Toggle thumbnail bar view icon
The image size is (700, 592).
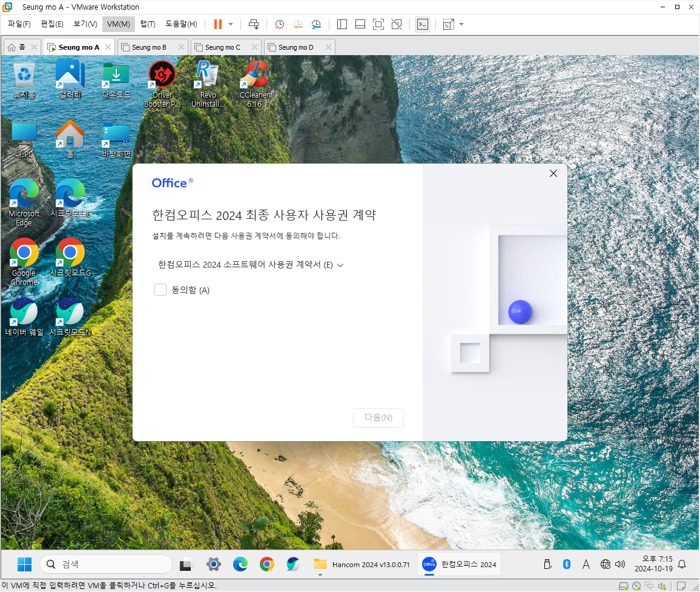tap(360, 24)
